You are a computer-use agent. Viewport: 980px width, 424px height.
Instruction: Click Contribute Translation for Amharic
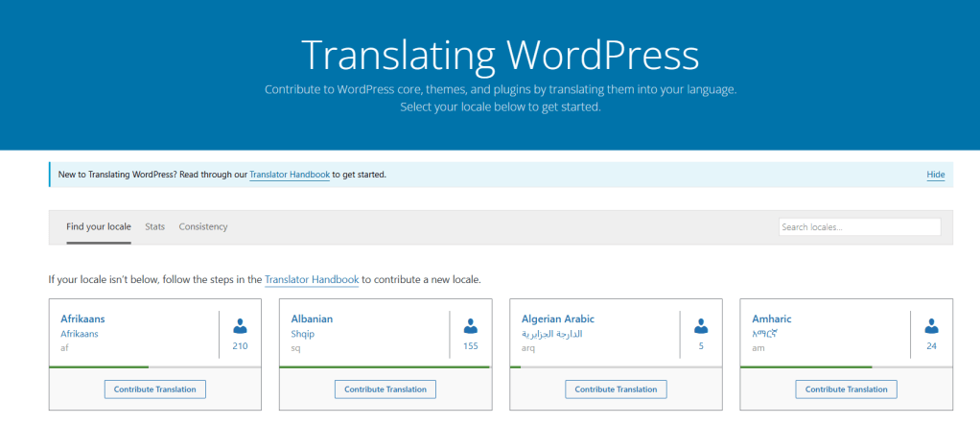pos(847,389)
